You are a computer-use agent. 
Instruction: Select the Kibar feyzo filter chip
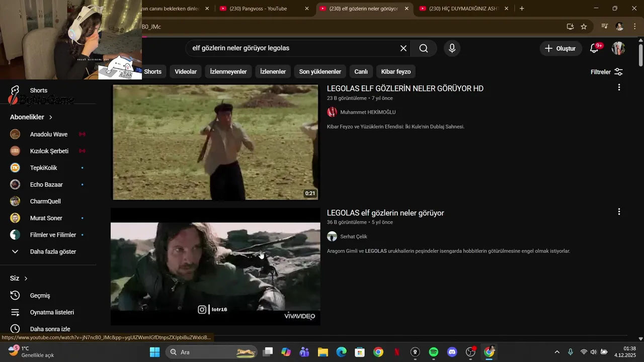pyautogui.click(x=396, y=72)
